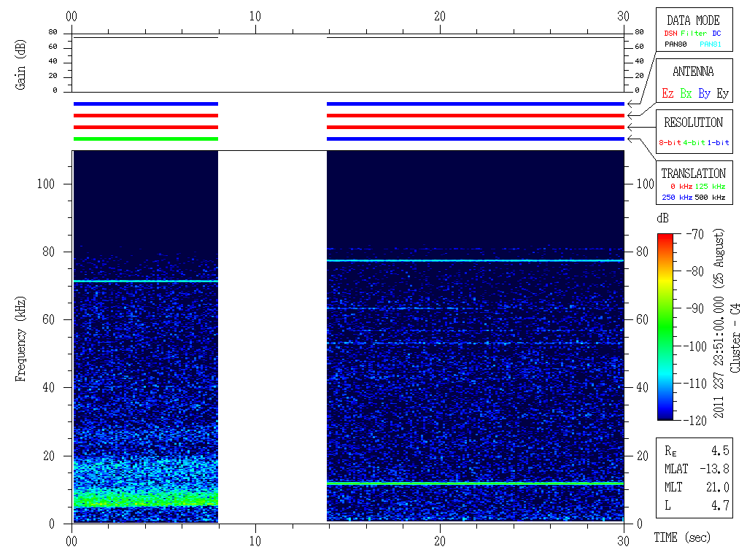Viewport: 747px width, 560px height.
Task: Click the Frequency (kHz) axis label
Action: click(x=20, y=339)
